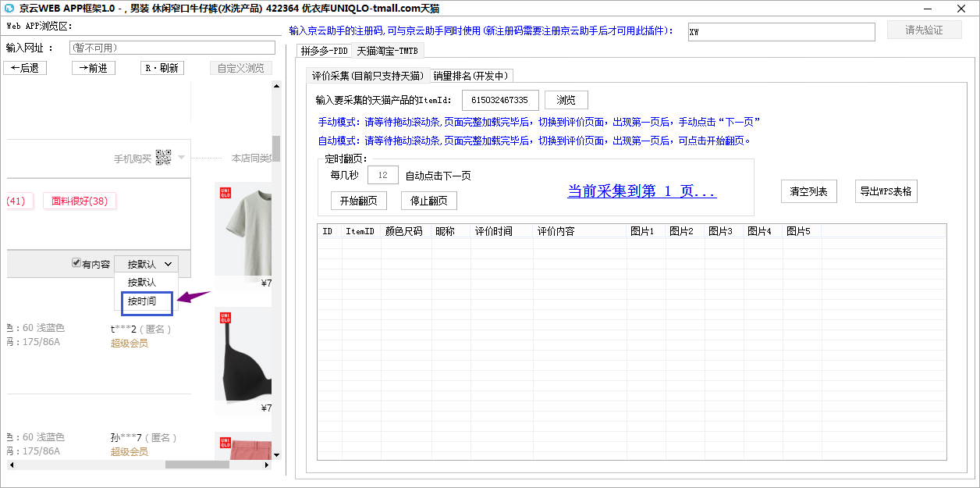The image size is (980, 488).
Task: Click the 清空列表 button
Action: coord(809,191)
